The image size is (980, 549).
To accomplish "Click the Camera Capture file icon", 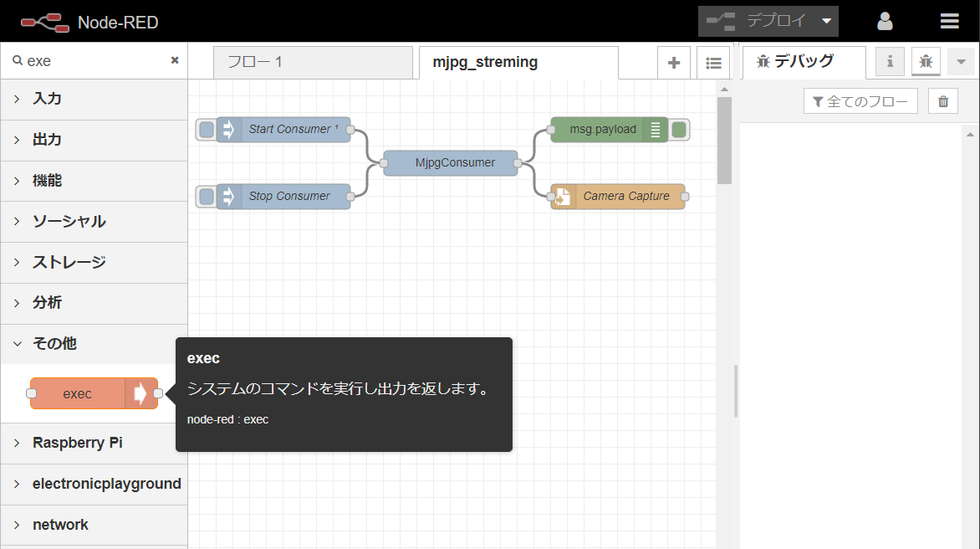I will click(x=563, y=197).
